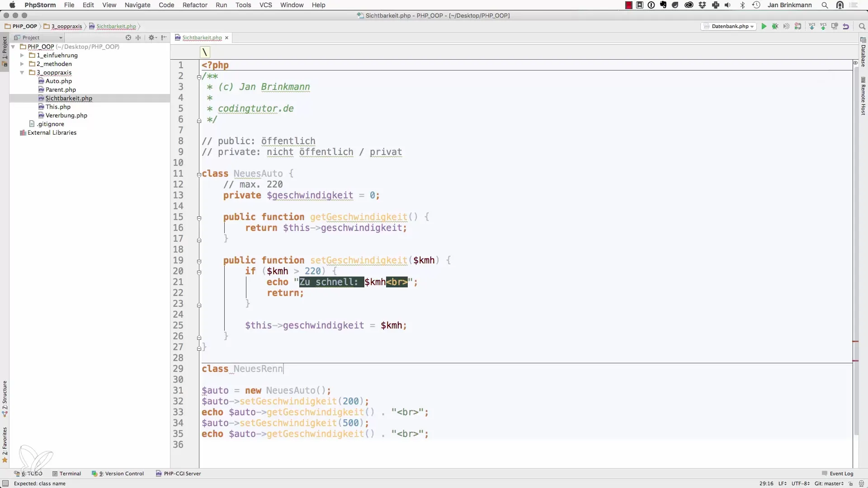Commit changes to VCS (green arrow)
The width and height of the screenshot is (868, 488).
(823, 26)
